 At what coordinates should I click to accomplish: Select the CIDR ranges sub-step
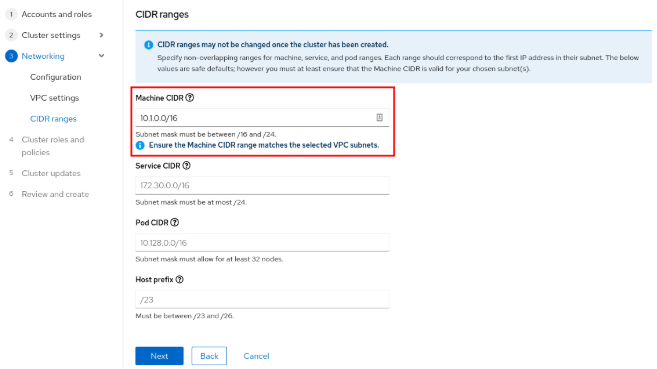pyautogui.click(x=53, y=119)
